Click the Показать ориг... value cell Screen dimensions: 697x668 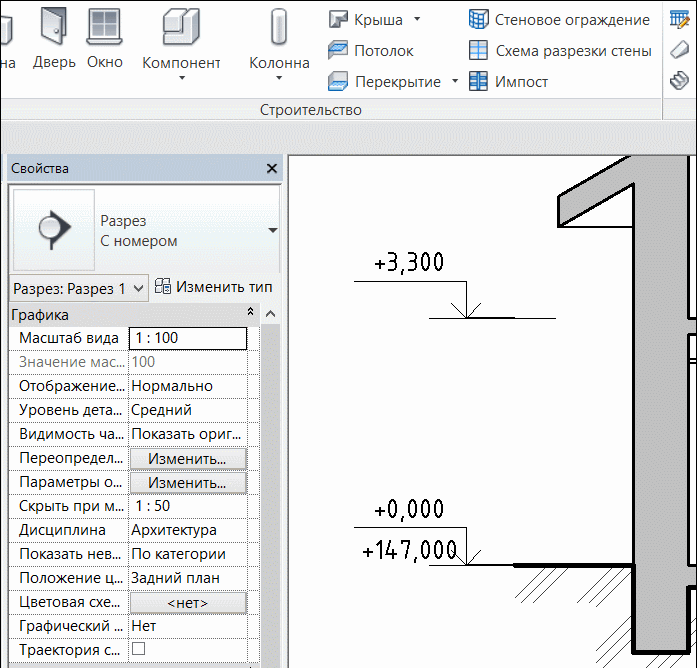188,434
